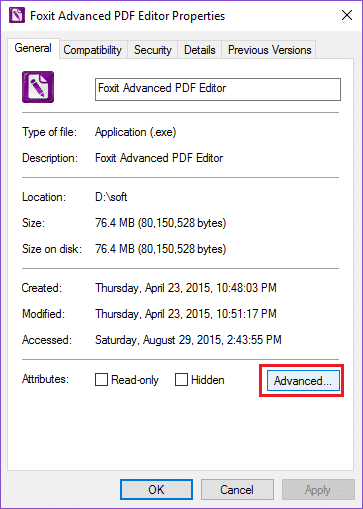Confirm with the OK button
This screenshot has width=363, height=509.
[x=156, y=490]
